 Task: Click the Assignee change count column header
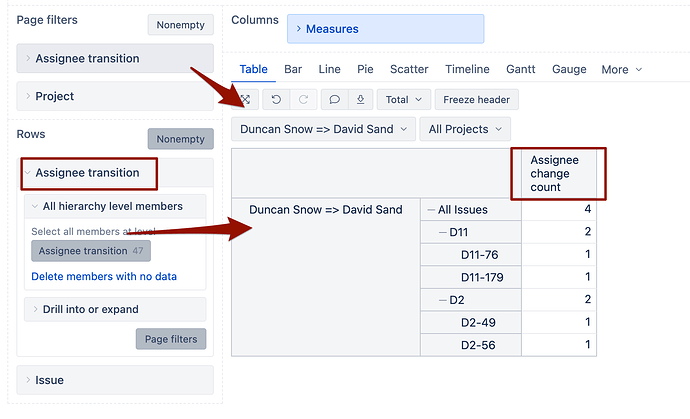pyautogui.click(x=554, y=174)
